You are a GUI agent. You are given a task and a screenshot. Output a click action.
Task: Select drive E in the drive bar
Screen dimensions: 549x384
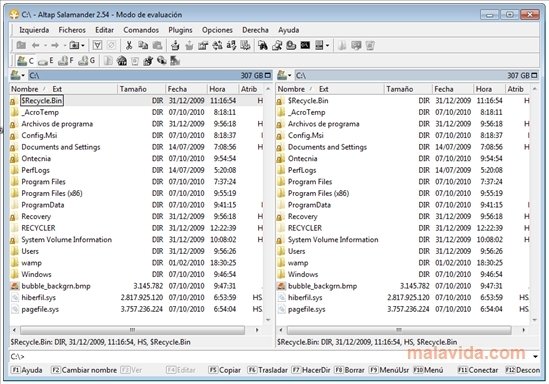click(46, 61)
